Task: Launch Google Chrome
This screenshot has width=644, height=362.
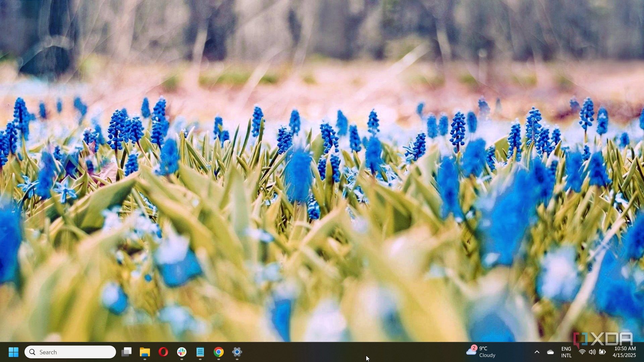Action: [x=219, y=352]
